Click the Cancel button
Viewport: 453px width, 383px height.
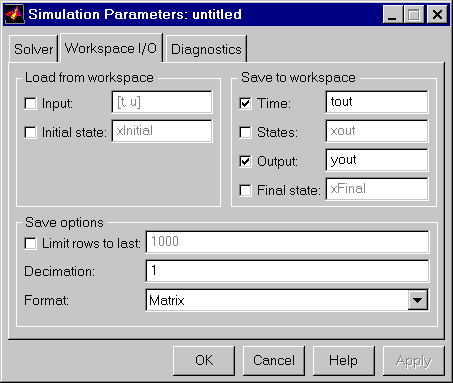(274, 360)
